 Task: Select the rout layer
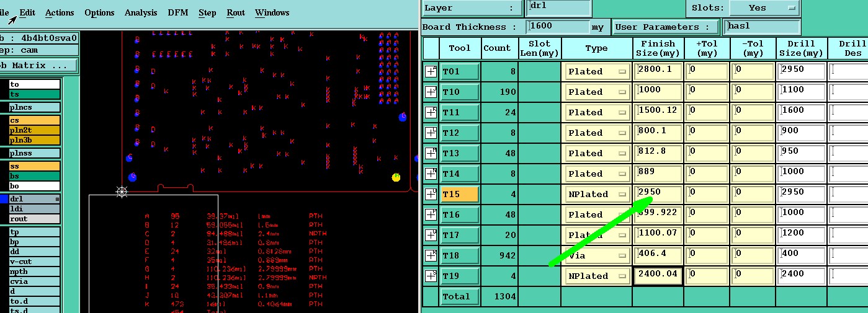pos(35,219)
